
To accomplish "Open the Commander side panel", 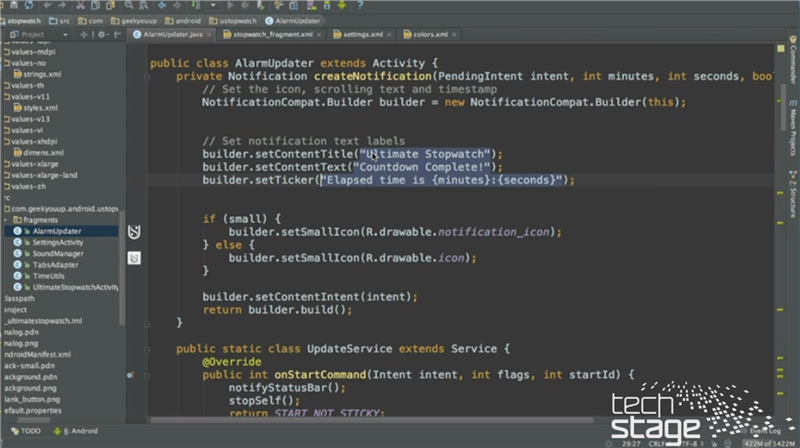I will 793,60.
